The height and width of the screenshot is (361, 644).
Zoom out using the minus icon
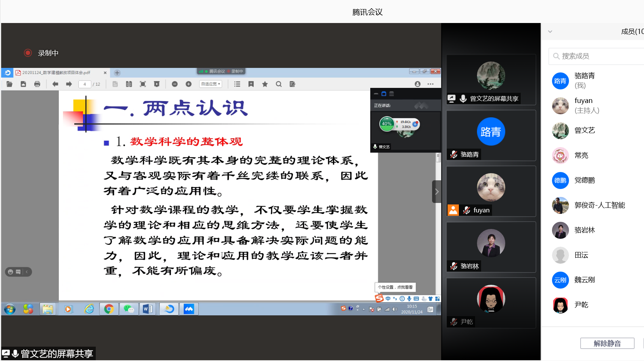[x=175, y=84]
